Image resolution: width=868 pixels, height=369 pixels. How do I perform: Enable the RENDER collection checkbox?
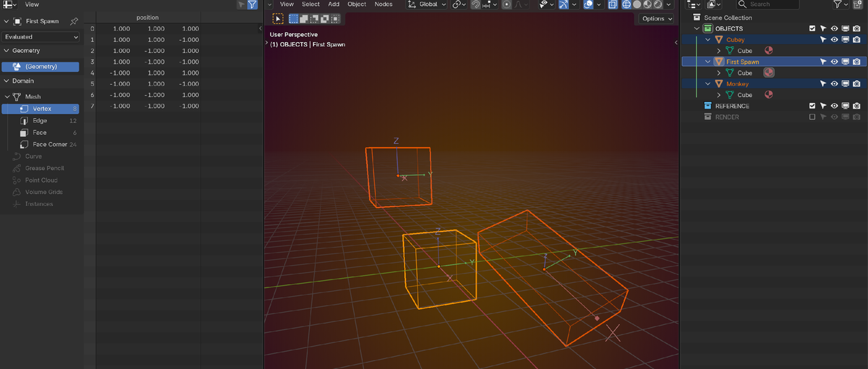pyautogui.click(x=812, y=117)
